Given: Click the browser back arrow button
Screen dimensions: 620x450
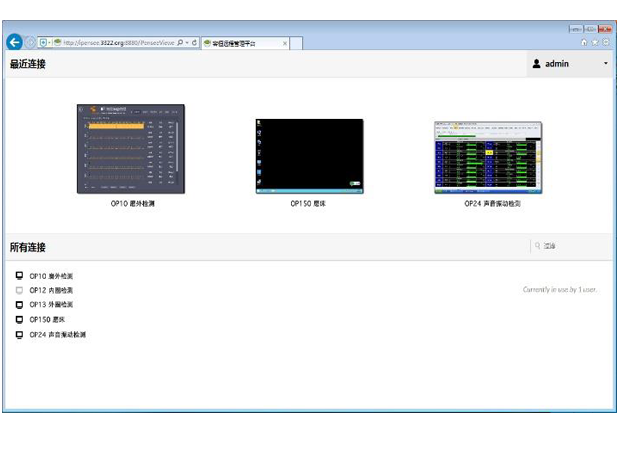Looking at the screenshot, I should [14, 43].
